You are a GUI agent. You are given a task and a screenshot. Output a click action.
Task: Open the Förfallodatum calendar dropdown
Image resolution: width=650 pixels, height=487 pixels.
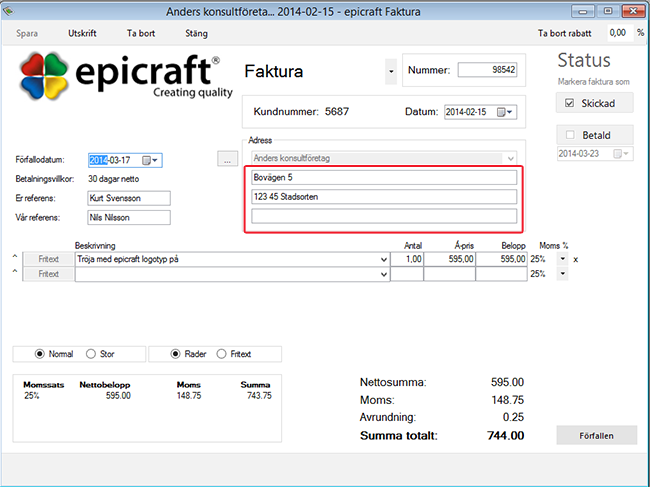coord(150,160)
